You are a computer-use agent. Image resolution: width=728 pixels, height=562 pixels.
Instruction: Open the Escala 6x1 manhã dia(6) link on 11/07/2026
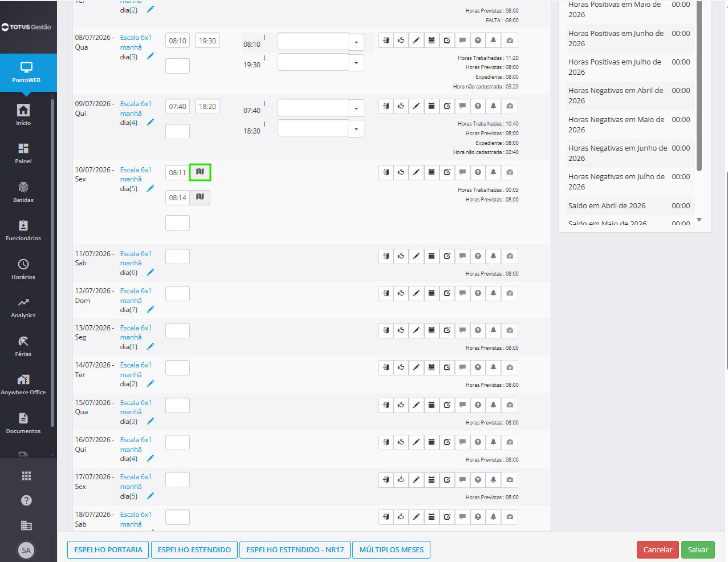(x=136, y=263)
